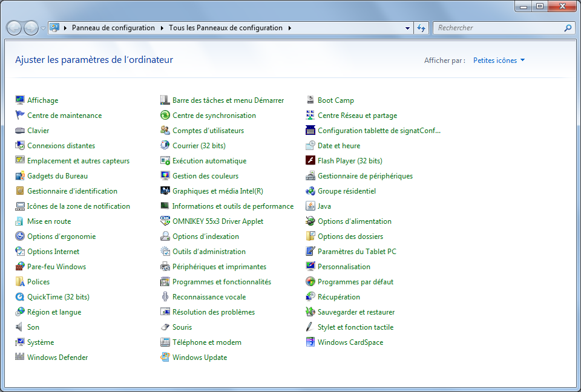Open Sauvegarder et restaurer
Screen dimensions: 581x392
[x=356, y=312]
